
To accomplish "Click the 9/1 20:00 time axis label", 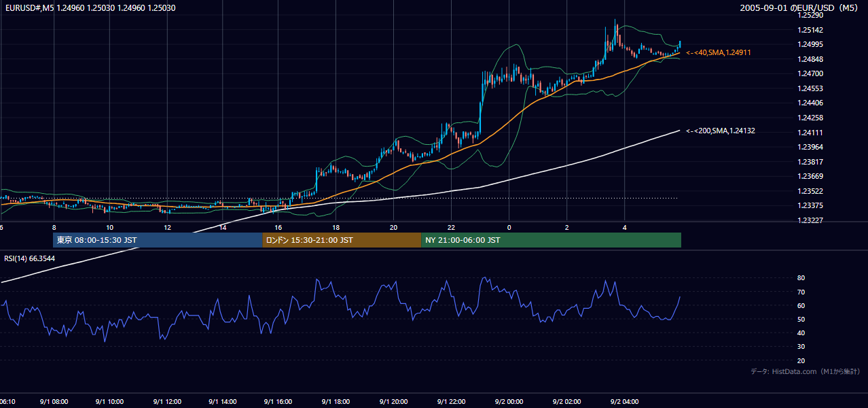I will (393, 402).
